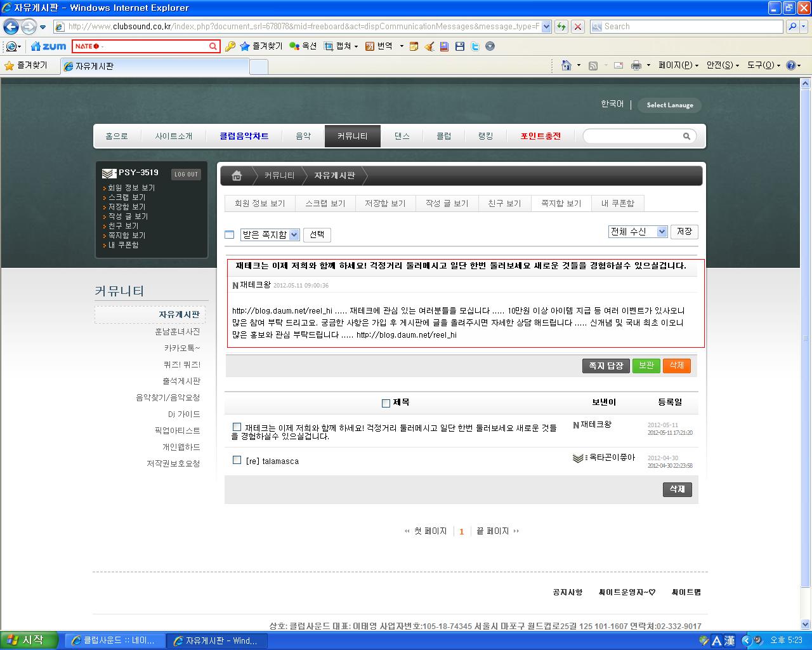Switch to 클럽사운드 taskbar window

tap(115, 640)
